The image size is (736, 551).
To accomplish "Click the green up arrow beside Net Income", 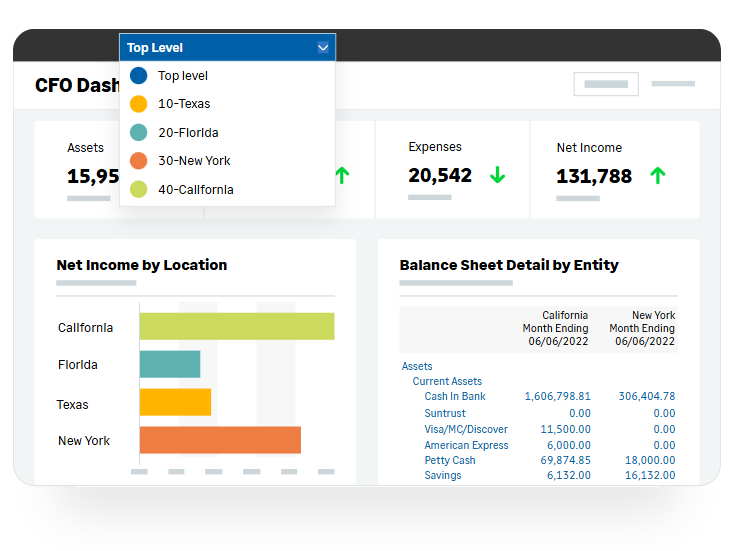I will [x=658, y=176].
